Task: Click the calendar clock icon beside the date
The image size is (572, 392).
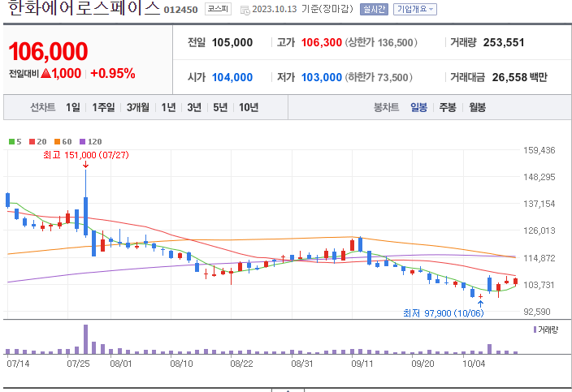Action: [245, 11]
